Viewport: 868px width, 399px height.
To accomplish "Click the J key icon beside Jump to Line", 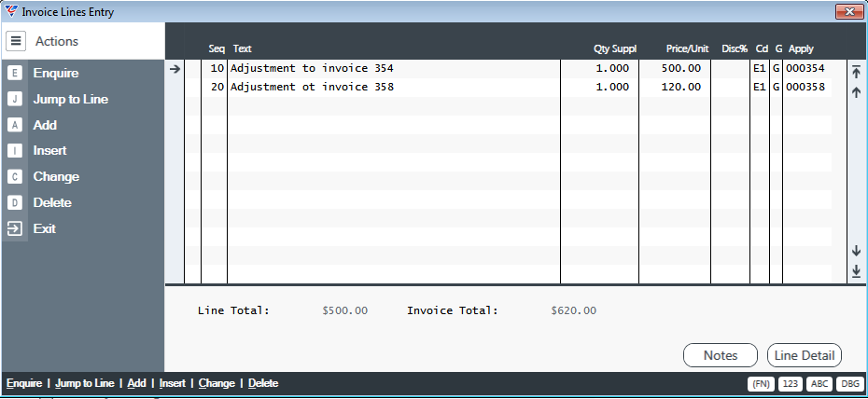I will point(15,100).
